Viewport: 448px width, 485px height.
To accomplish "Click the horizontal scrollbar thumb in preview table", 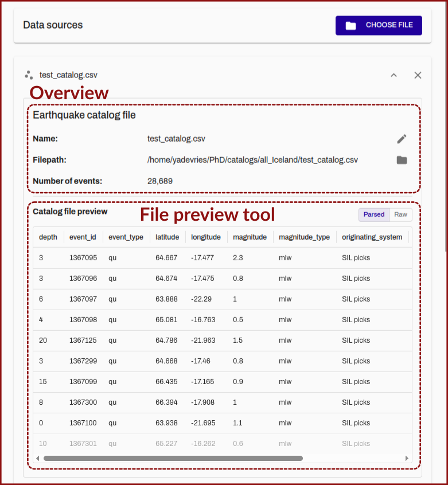I will click(173, 459).
